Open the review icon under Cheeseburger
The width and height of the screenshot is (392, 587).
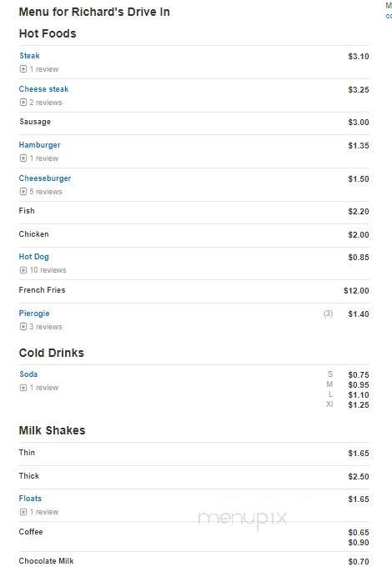click(x=23, y=191)
